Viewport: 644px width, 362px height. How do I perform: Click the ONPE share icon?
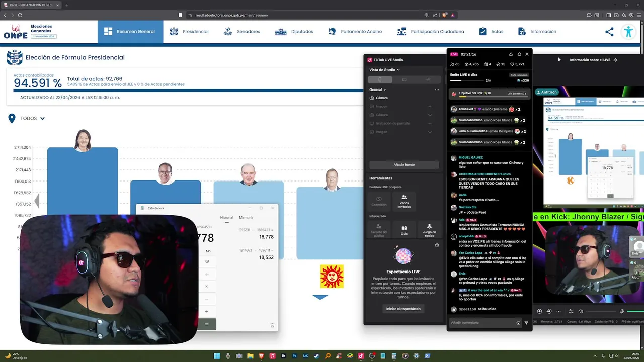(609, 32)
